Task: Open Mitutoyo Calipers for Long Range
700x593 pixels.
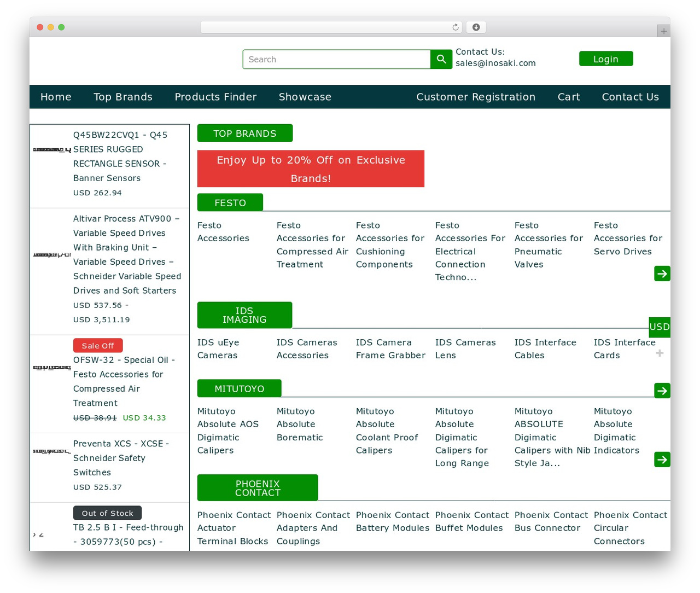Action: [x=462, y=437]
